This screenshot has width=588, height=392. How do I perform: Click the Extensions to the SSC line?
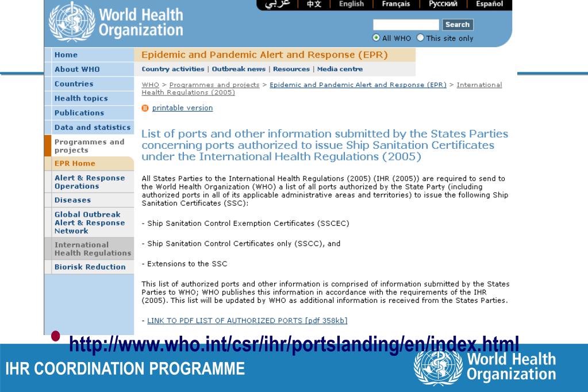coord(185,264)
